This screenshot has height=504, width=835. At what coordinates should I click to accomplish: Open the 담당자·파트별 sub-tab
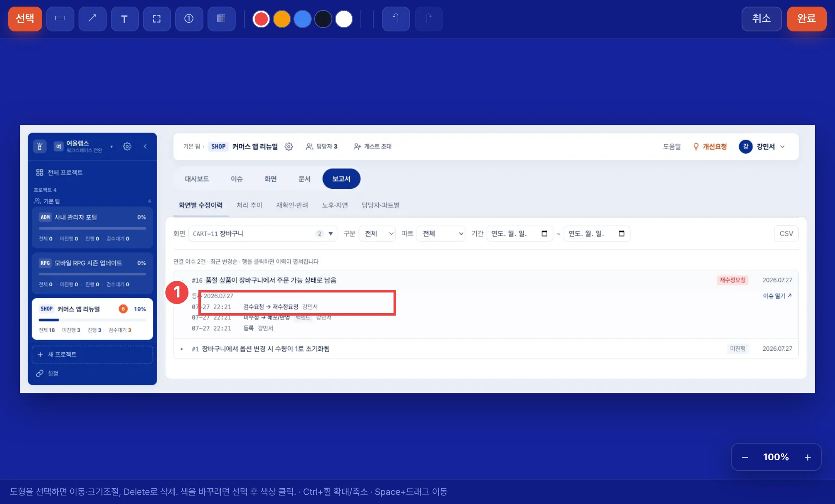(x=380, y=205)
